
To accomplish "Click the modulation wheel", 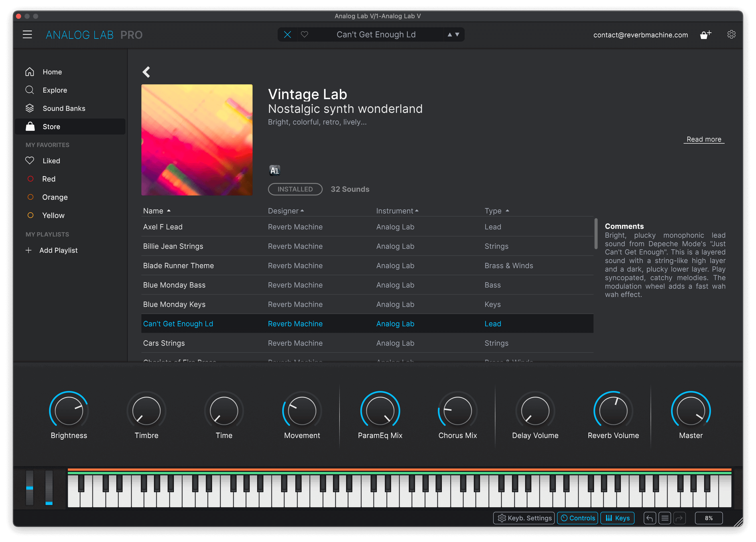I will pyautogui.click(x=49, y=488).
